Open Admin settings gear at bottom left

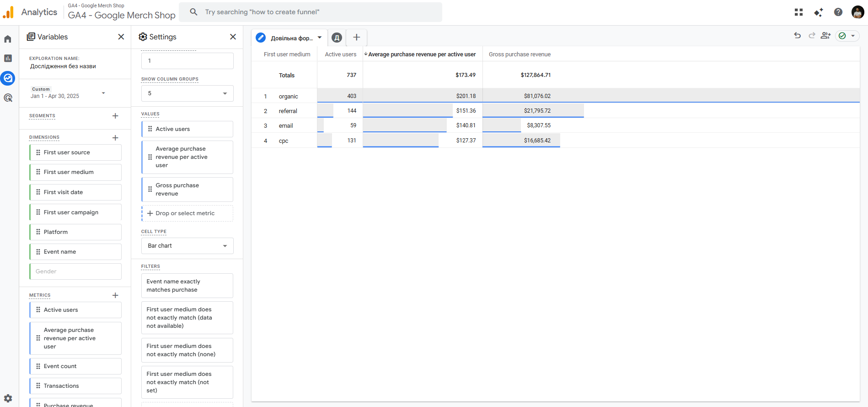(x=8, y=398)
